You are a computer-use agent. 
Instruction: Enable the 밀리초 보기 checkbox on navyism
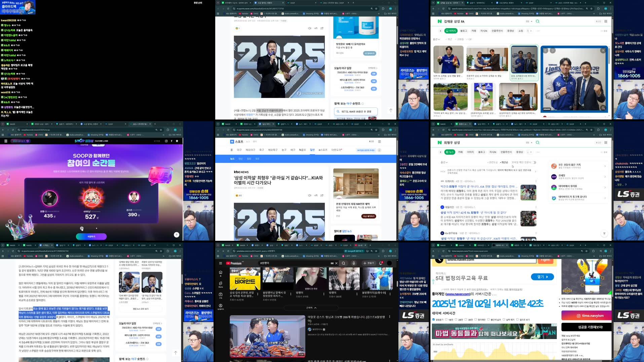(518, 319)
